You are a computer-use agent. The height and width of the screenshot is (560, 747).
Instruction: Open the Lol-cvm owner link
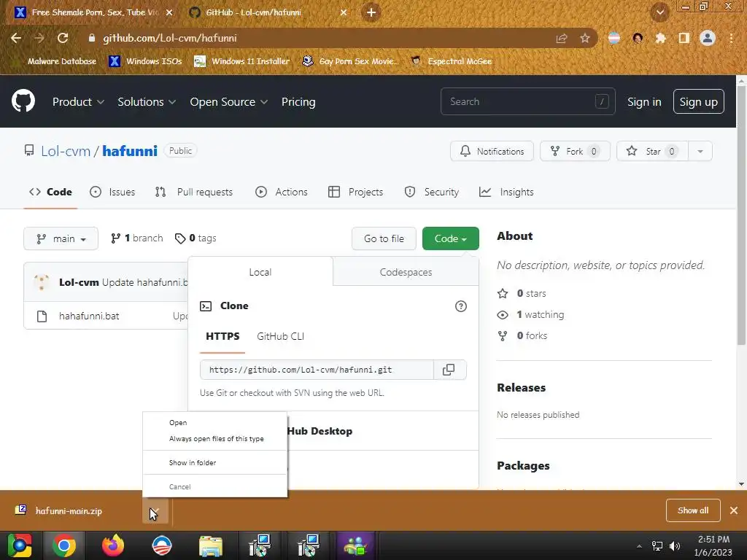pyautogui.click(x=66, y=151)
